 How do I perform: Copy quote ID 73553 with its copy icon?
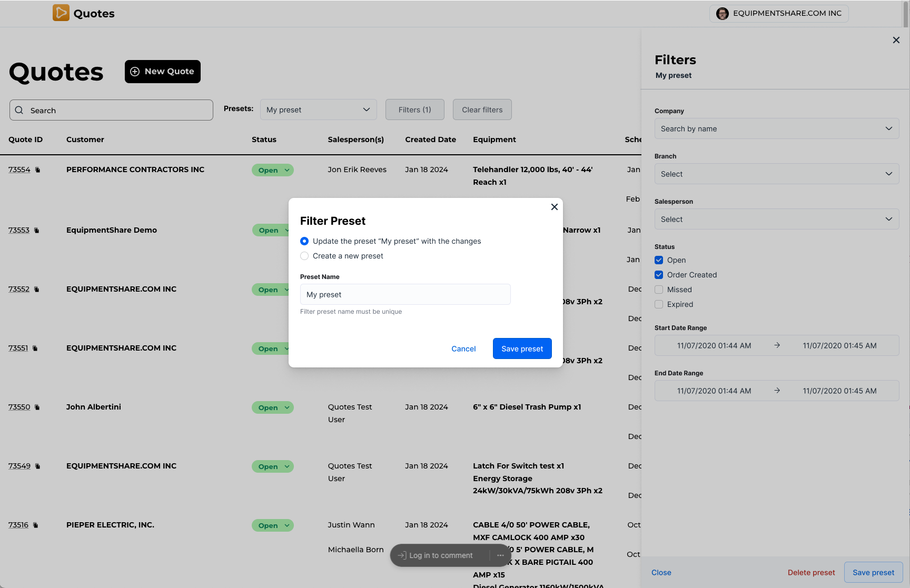pyautogui.click(x=37, y=230)
